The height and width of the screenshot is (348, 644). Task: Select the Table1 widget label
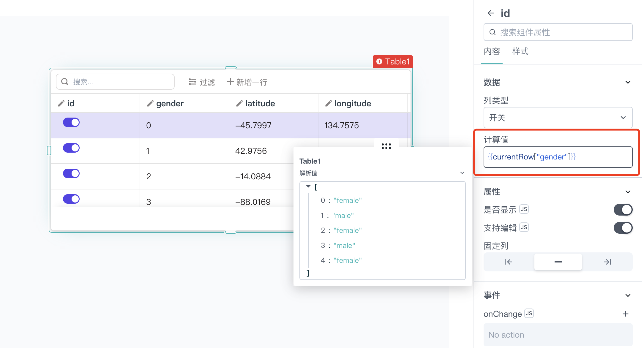point(393,61)
